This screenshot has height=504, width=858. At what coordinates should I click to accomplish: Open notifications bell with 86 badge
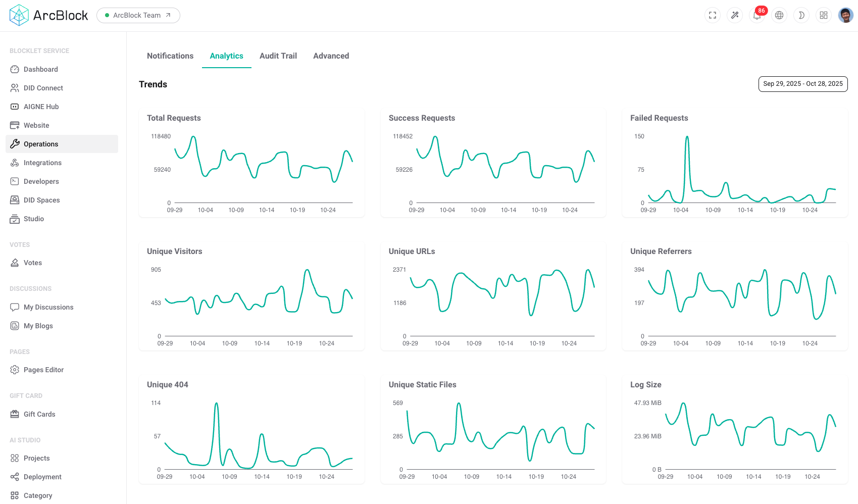757,15
